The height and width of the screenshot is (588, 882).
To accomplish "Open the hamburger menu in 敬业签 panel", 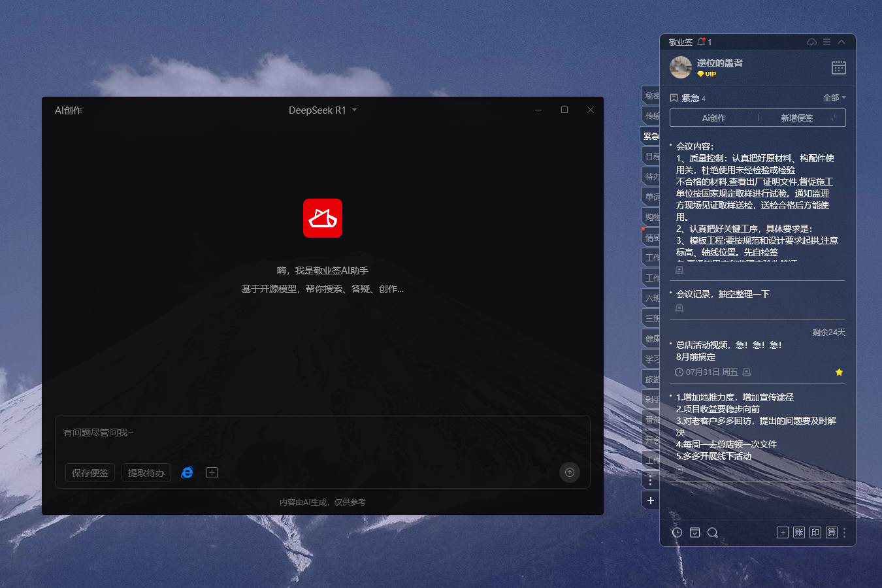I will [x=826, y=42].
